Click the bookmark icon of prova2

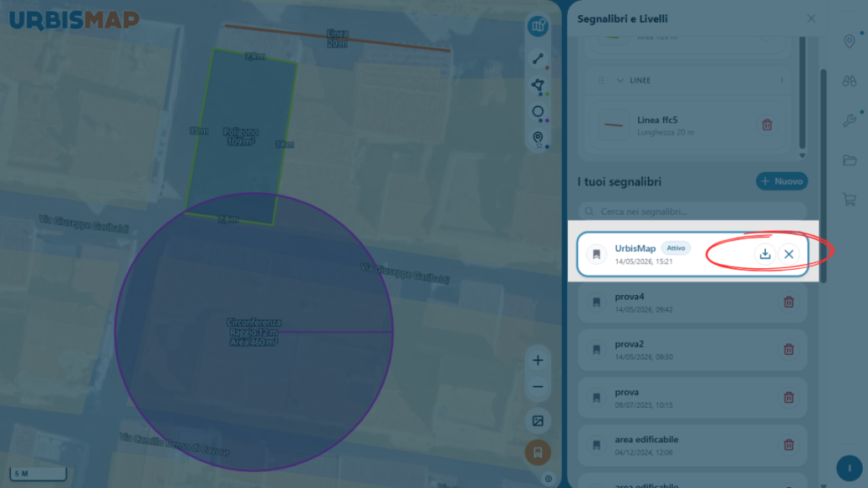point(596,350)
